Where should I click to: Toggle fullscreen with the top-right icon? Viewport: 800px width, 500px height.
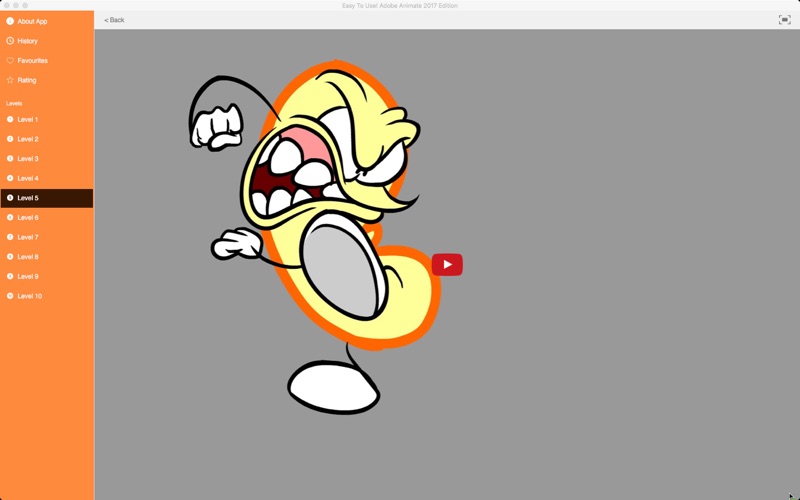tap(784, 20)
